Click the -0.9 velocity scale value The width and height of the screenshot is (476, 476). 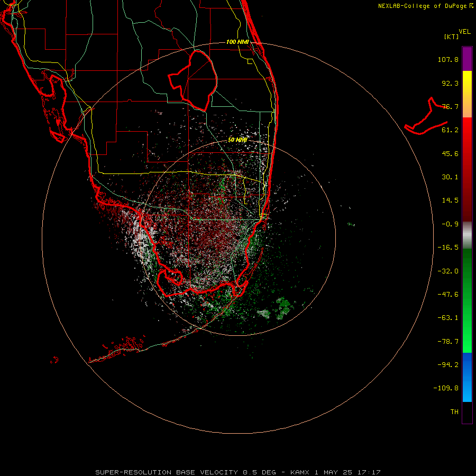click(450, 224)
